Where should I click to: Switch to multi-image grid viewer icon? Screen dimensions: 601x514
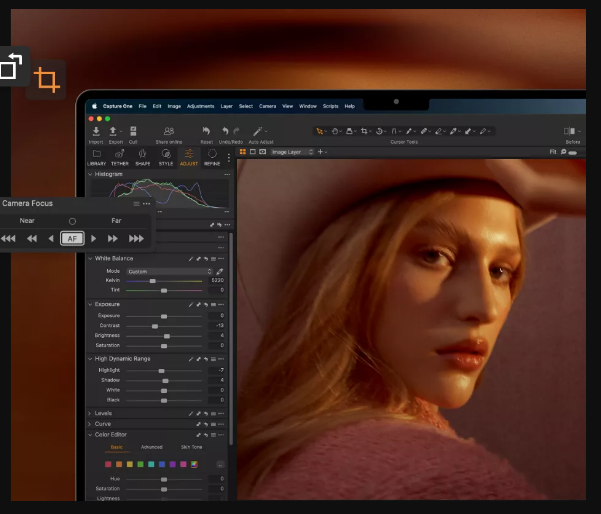(x=243, y=152)
